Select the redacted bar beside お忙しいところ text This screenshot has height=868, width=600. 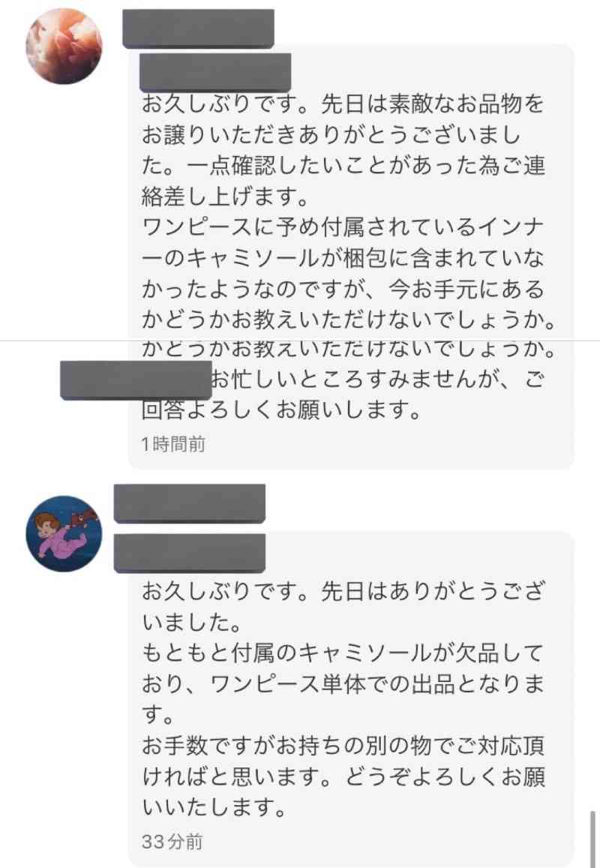coord(136,380)
